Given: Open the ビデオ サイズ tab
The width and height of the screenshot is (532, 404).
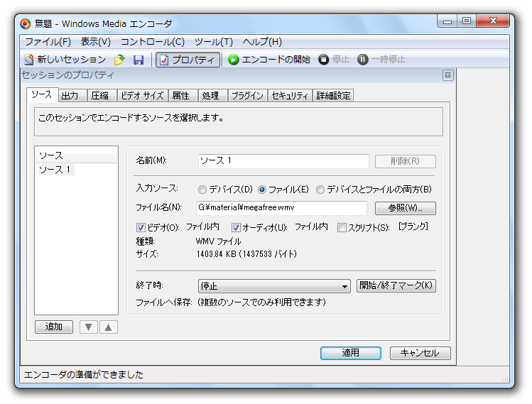Looking at the screenshot, I should coord(142,96).
